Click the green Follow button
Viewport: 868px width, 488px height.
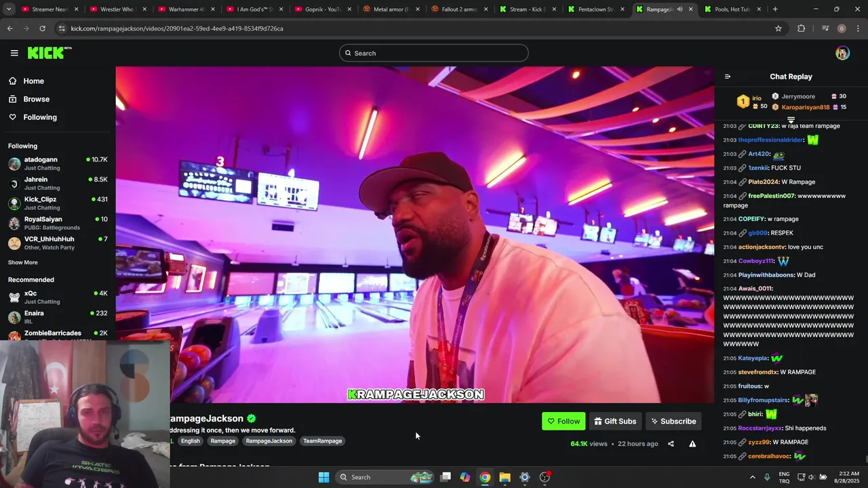pyautogui.click(x=564, y=421)
